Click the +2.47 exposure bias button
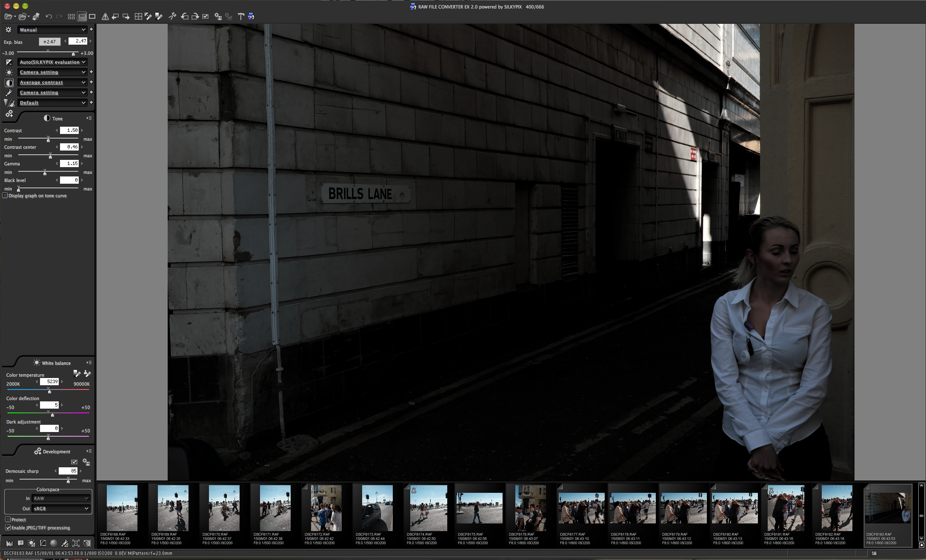The image size is (926, 560). coord(49,42)
